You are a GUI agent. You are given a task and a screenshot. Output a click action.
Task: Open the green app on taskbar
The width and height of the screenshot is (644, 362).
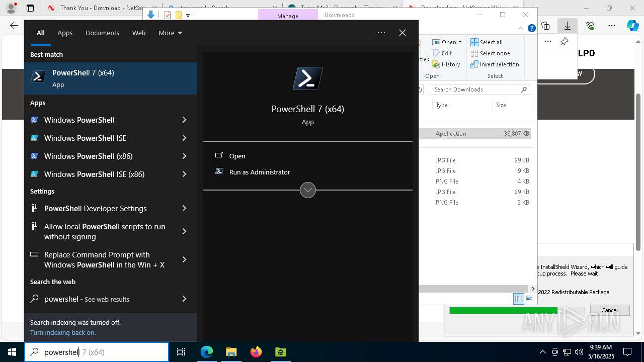click(x=280, y=352)
